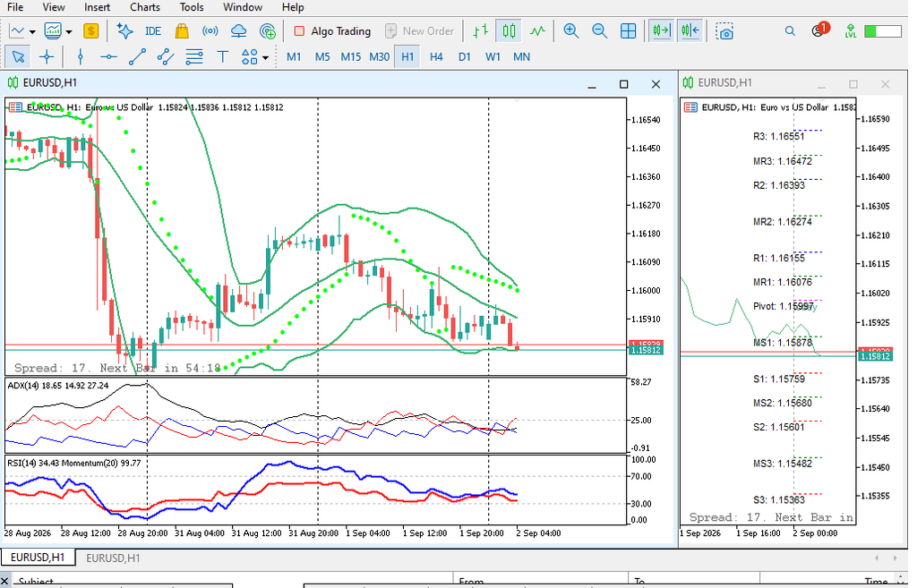Select the crosshair tool

(47, 56)
